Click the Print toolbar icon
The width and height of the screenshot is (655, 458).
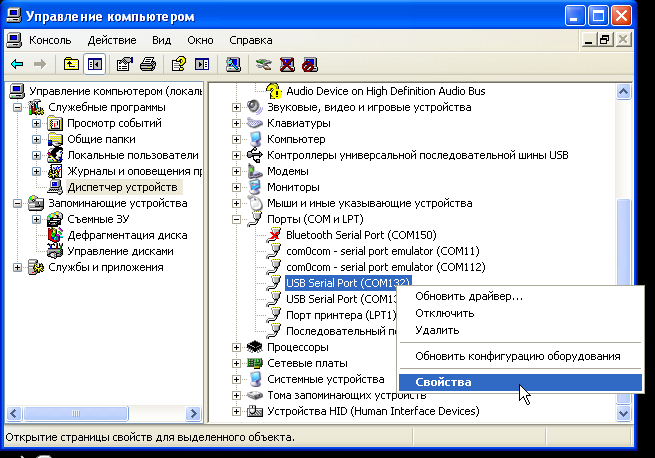[148, 65]
